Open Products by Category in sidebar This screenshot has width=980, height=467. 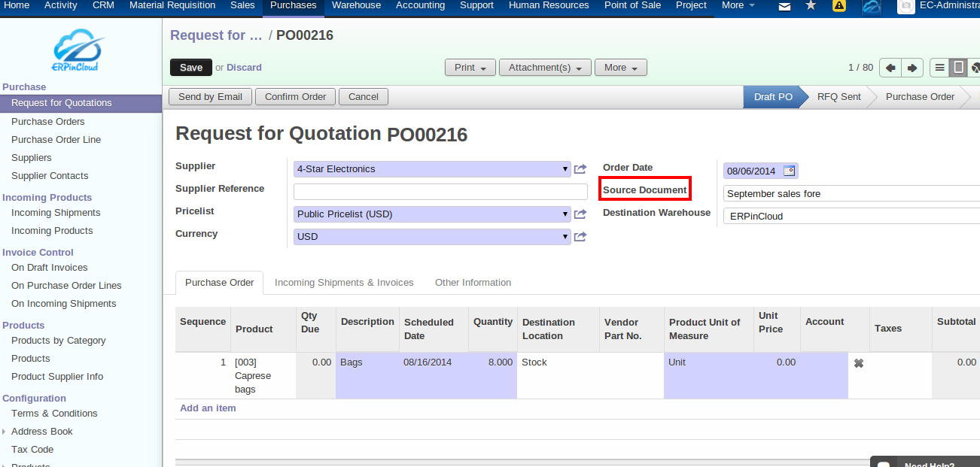[x=59, y=341]
